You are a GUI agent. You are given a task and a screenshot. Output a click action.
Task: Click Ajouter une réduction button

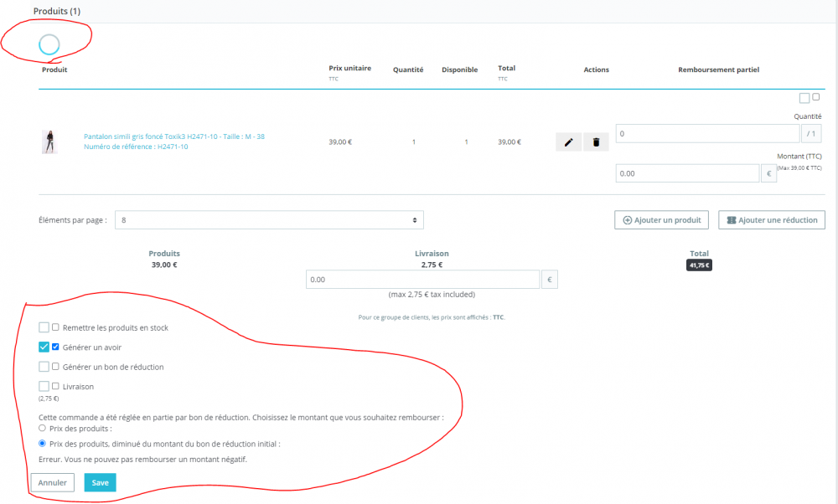point(772,220)
